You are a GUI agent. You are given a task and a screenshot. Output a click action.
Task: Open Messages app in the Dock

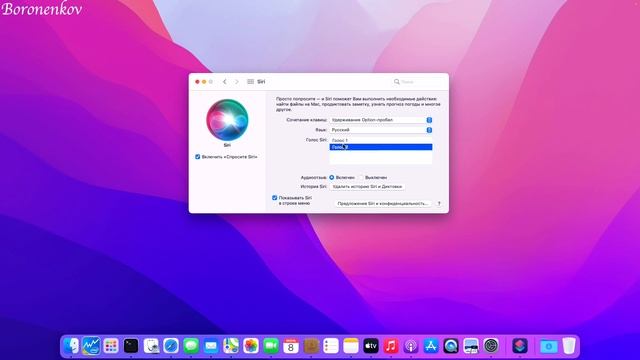(191, 346)
